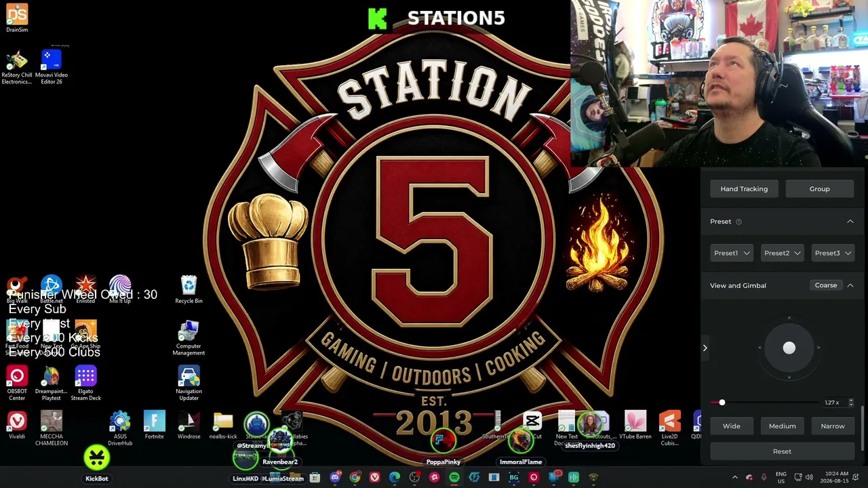Launch Vivaldi from the desktop
This screenshot has width=868, height=488.
click(x=17, y=426)
